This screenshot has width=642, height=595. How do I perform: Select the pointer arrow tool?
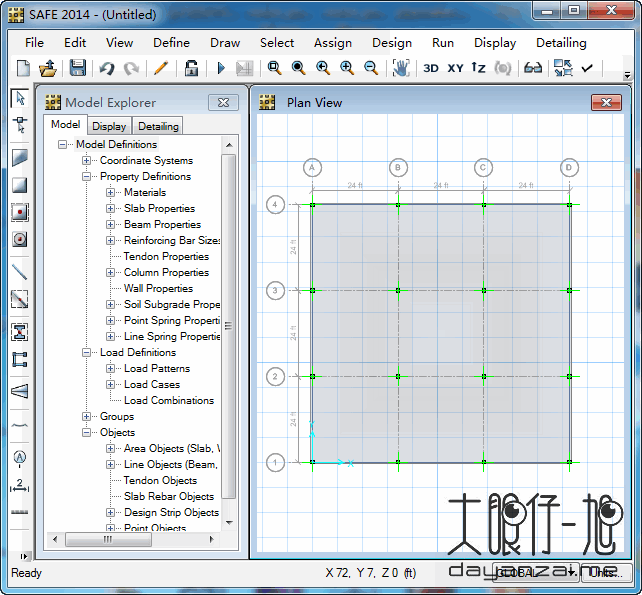click(20, 98)
